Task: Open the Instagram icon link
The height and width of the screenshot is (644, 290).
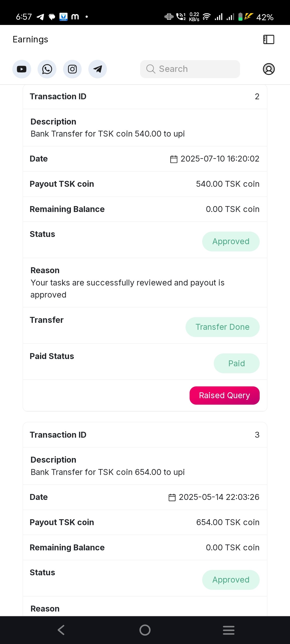Action: point(72,69)
